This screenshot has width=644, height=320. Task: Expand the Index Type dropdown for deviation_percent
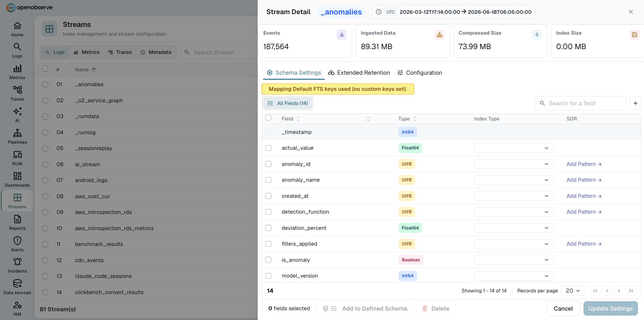tap(514, 228)
